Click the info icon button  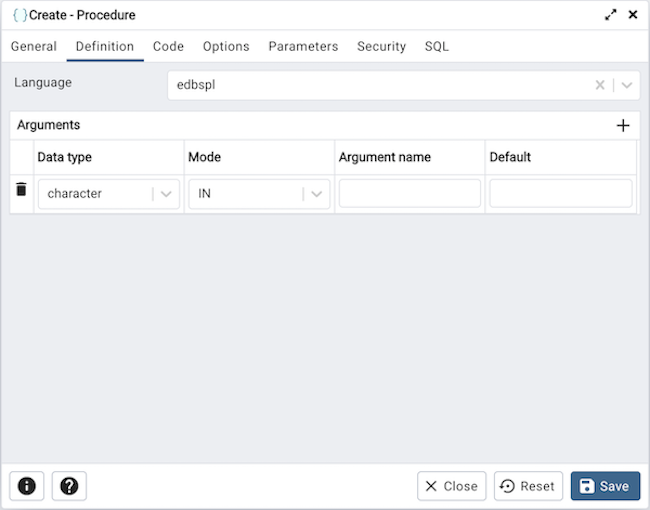pos(27,486)
